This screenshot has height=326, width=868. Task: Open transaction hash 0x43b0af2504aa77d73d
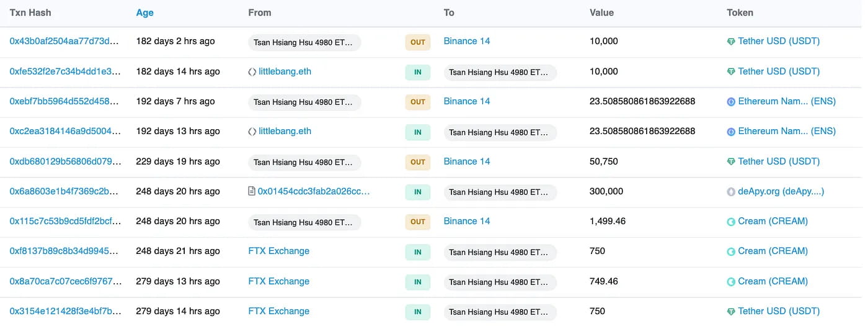coord(64,42)
